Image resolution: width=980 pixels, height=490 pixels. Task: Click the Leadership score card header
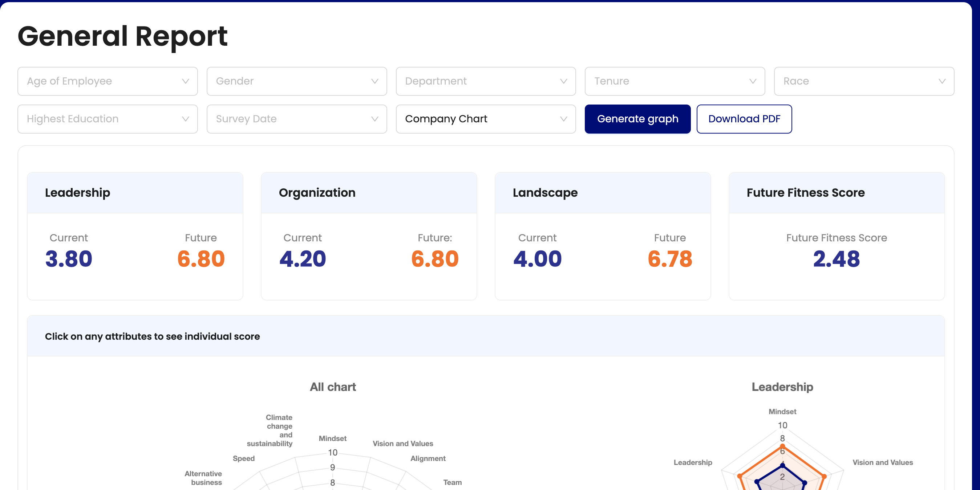point(78,192)
